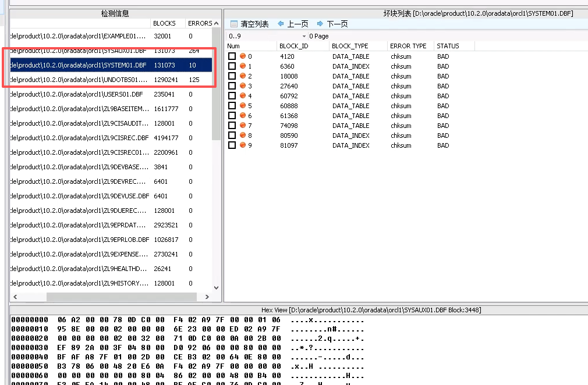Viewport: 588px width, 385px height.
Task: Click the orange status icon for block 4120
Action: coord(243,56)
